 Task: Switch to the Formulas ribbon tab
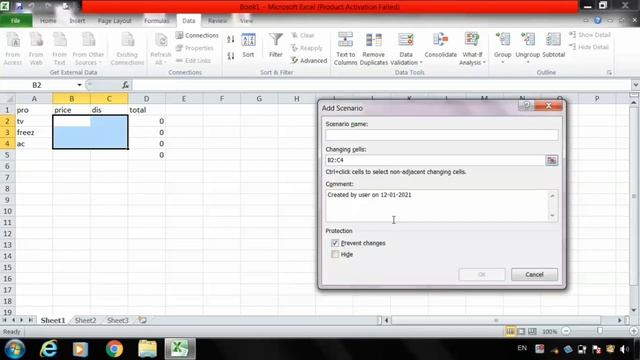coord(156,20)
